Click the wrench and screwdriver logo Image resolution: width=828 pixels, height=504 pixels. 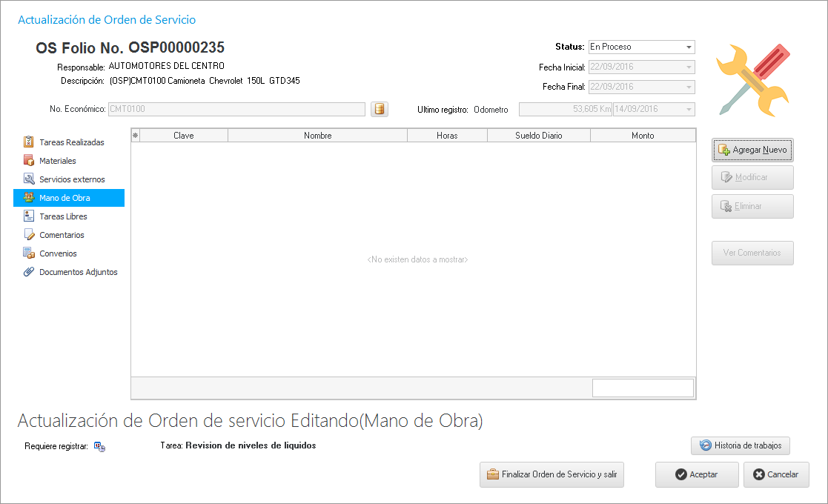pyautogui.click(x=753, y=79)
